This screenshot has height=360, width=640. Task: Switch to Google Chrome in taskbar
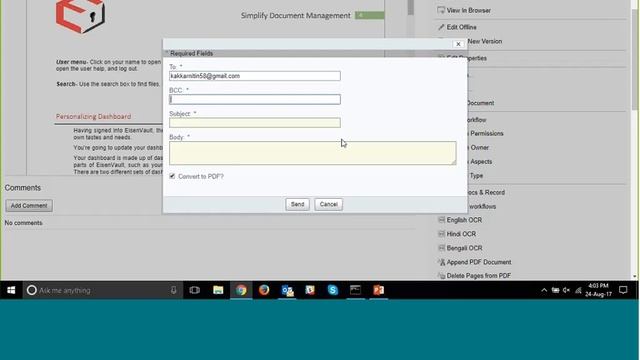coord(241,290)
